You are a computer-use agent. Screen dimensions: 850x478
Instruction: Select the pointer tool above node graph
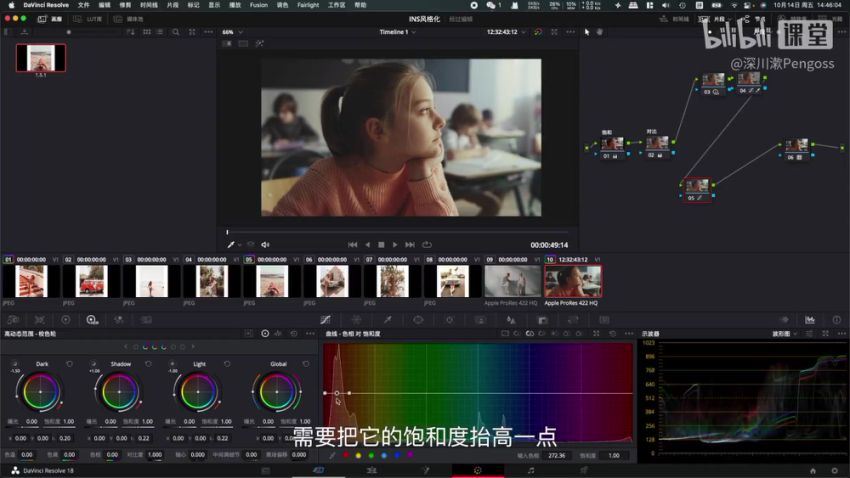(x=587, y=32)
